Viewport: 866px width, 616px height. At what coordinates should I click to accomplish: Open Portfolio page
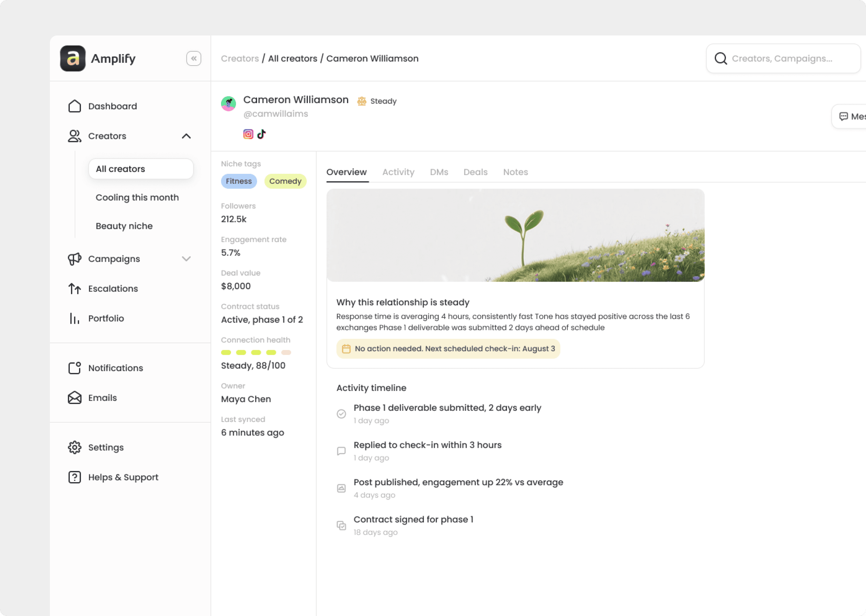106,319
